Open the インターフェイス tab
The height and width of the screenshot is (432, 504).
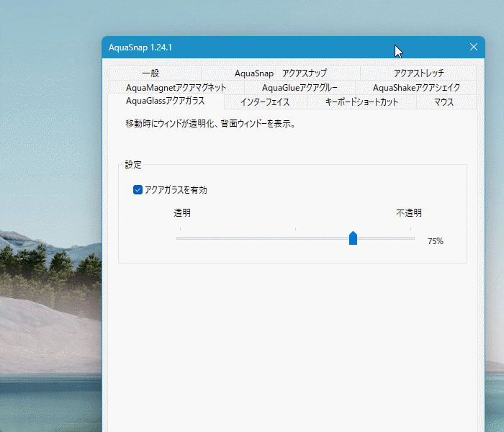(266, 102)
